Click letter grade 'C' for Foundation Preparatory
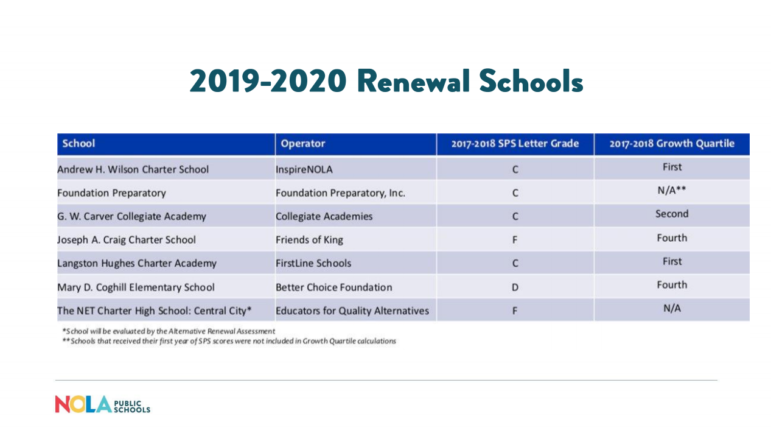Viewport: 771px width, 433px height. pyautogui.click(x=515, y=193)
